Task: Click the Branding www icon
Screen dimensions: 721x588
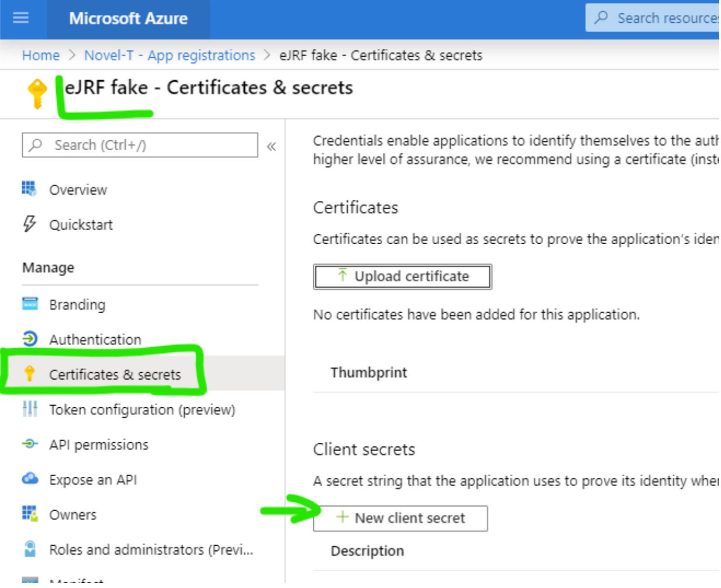Action: click(30, 304)
